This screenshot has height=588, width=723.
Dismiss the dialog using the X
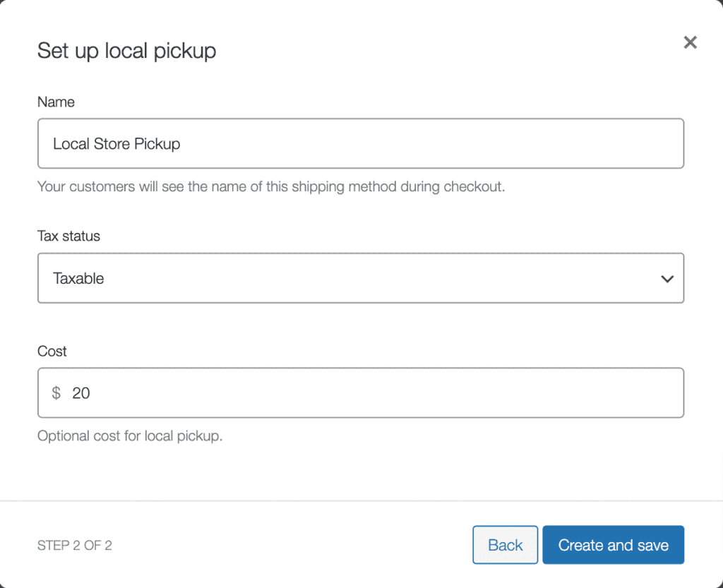[x=690, y=42]
